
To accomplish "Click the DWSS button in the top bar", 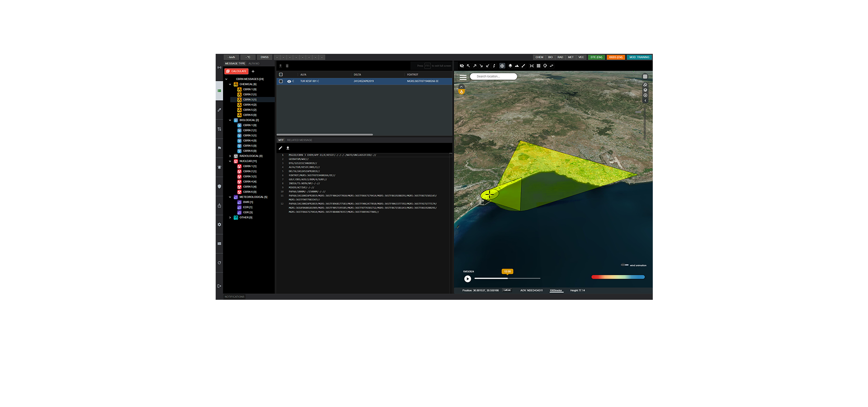I will click(x=264, y=57).
